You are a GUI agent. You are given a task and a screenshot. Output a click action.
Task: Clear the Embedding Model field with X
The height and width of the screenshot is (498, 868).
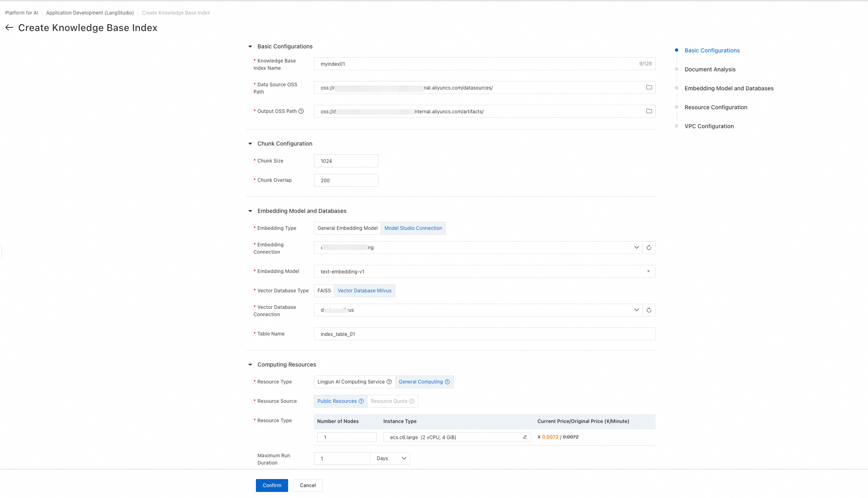tap(648, 271)
